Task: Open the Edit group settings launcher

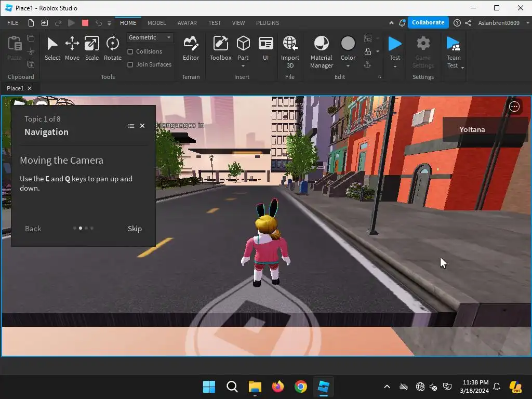Action: tap(380, 77)
